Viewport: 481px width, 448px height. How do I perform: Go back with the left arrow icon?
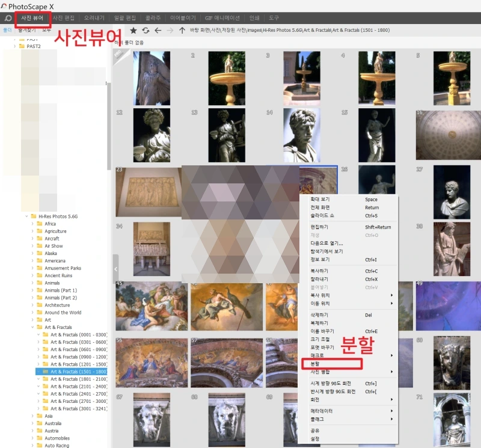pyautogui.click(x=158, y=31)
